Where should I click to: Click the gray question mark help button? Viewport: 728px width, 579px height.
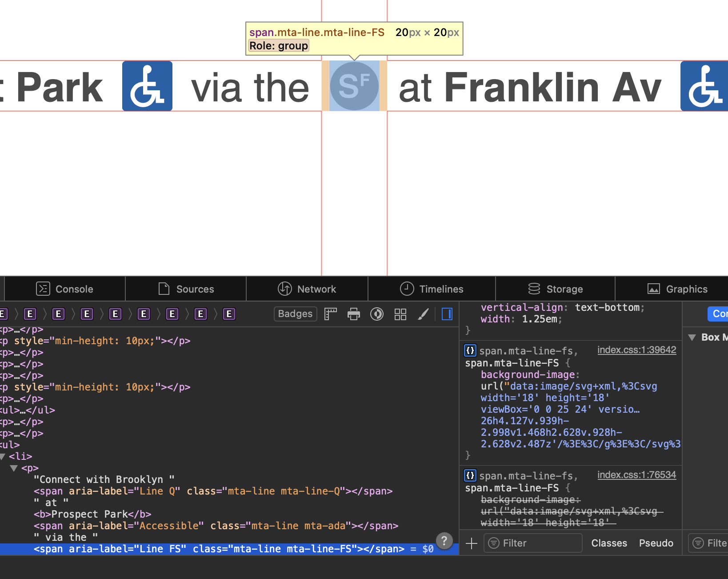[x=444, y=541]
